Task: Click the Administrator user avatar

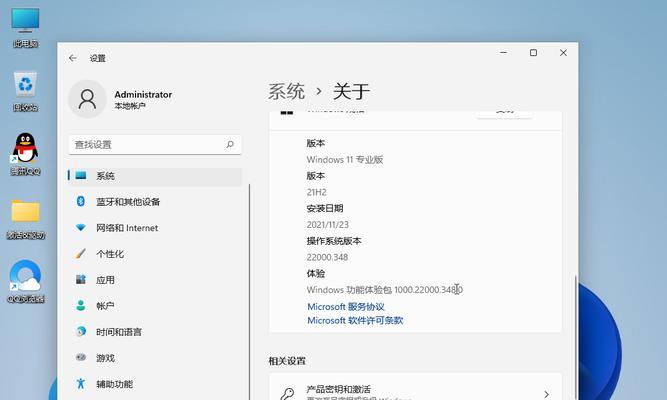Action: tap(87, 99)
